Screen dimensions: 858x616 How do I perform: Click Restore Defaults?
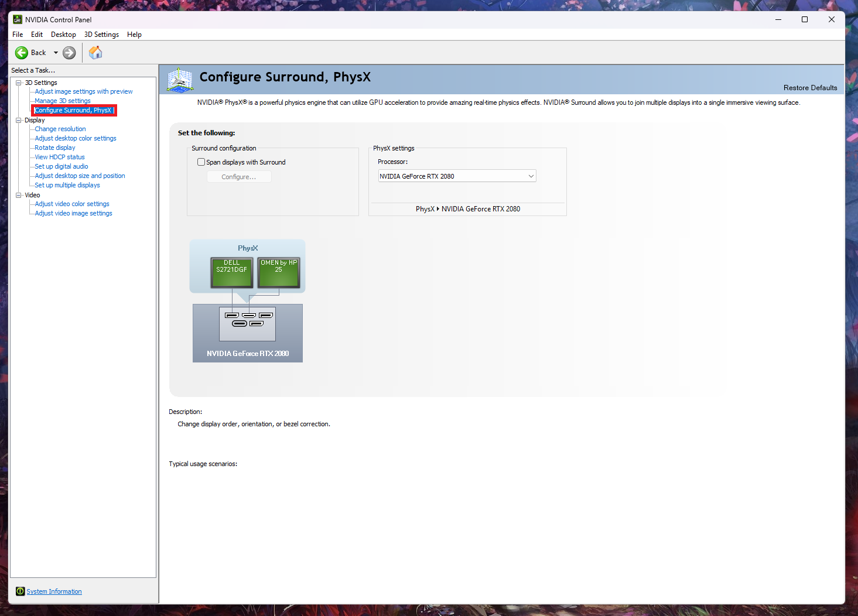[810, 88]
